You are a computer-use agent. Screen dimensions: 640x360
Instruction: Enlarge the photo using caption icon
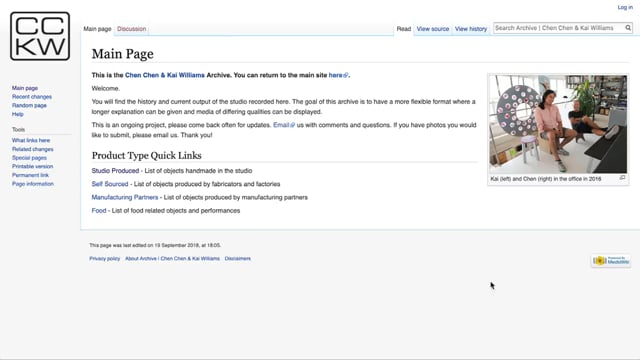click(x=622, y=178)
